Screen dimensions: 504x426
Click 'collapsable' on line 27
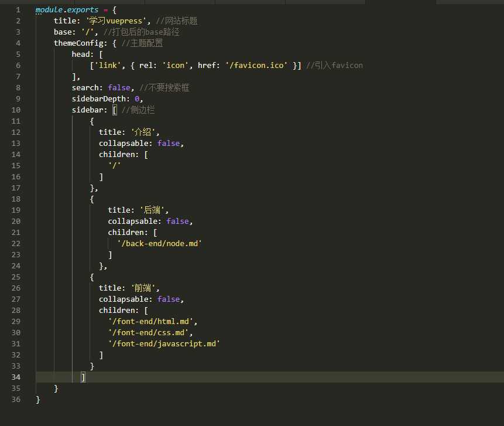point(124,299)
